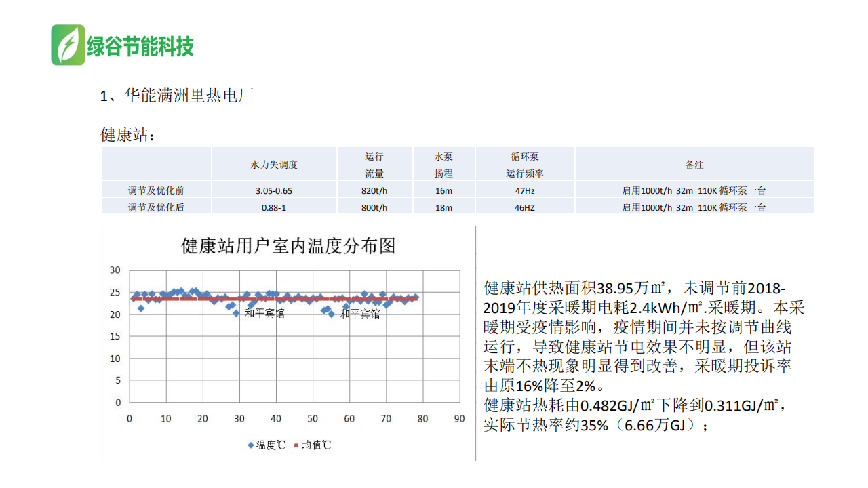Click the value 0.311GJ/㎡ in the paragraph
868x488 pixels.
(744, 406)
